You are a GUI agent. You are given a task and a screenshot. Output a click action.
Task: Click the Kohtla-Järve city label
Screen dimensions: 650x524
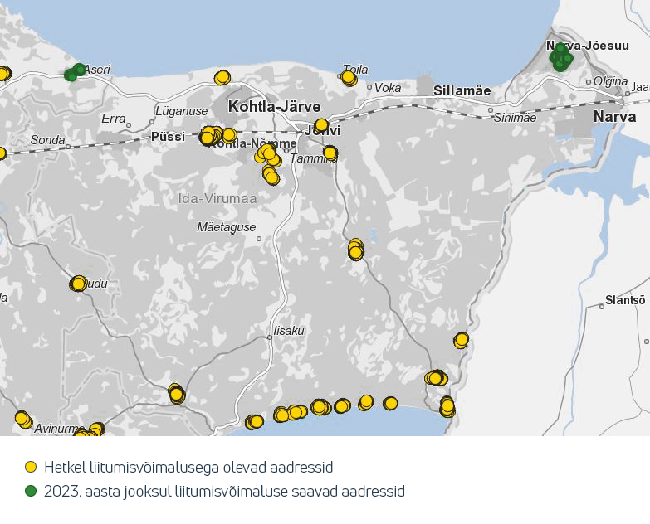click(274, 106)
